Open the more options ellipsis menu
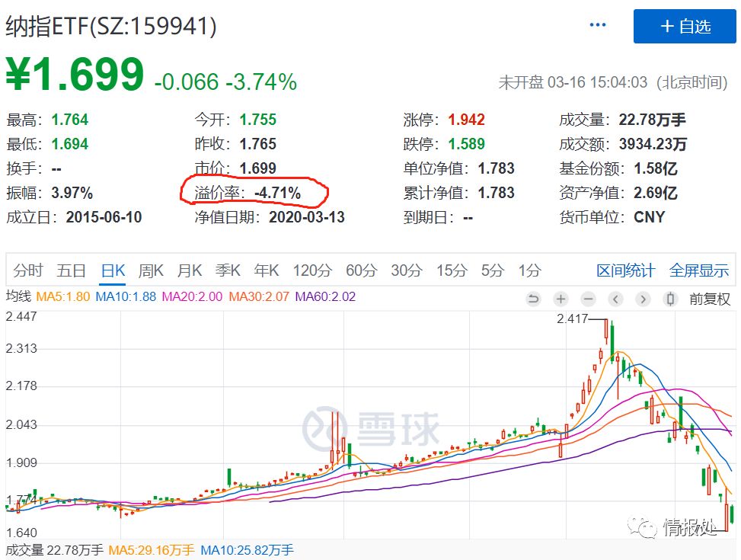The height and width of the screenshot is (560, 741). click(598, 24)
